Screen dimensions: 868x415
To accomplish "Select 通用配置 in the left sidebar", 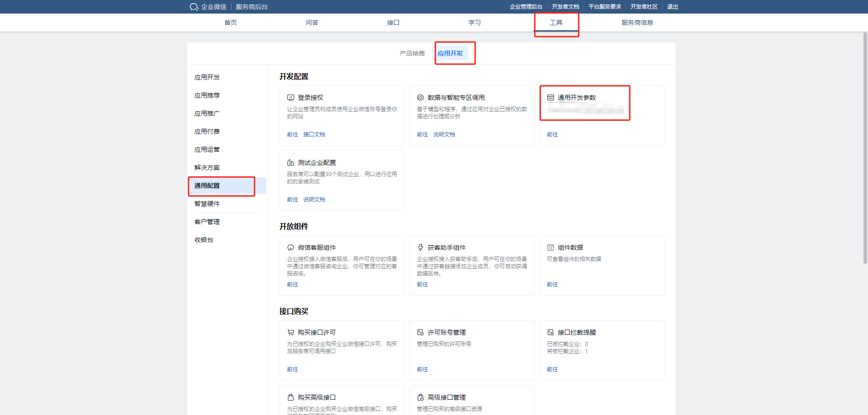I will pos(207,186).
